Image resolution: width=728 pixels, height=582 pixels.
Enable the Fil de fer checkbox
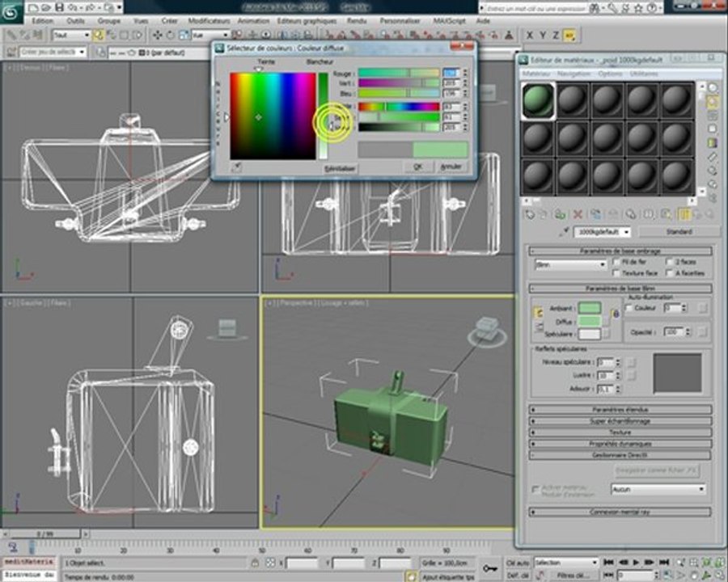pyautogui.click(x=616, y=262)
